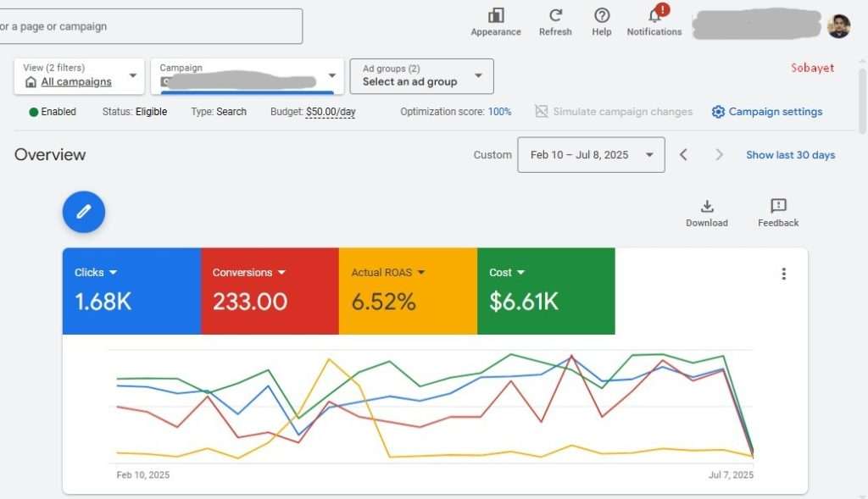Viewport: 868px width, 499px height.
Task: Edit the $50.00/day budget
Action: [x=330, y=112]
